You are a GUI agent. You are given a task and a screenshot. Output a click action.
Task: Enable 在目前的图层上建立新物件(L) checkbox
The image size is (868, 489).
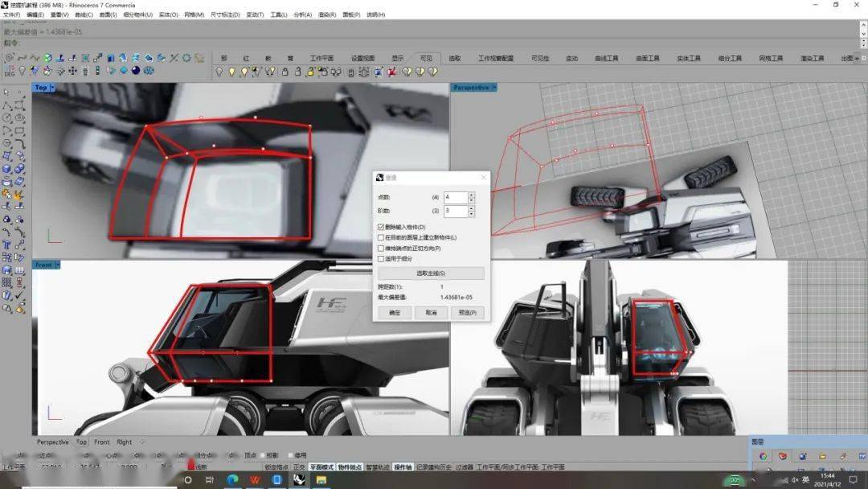point(381,237)
